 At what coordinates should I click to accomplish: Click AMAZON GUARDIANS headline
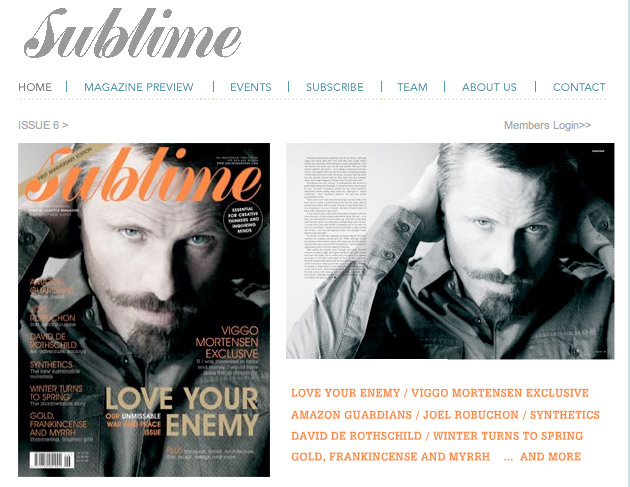pyautogui.click(x=352, y=415)
